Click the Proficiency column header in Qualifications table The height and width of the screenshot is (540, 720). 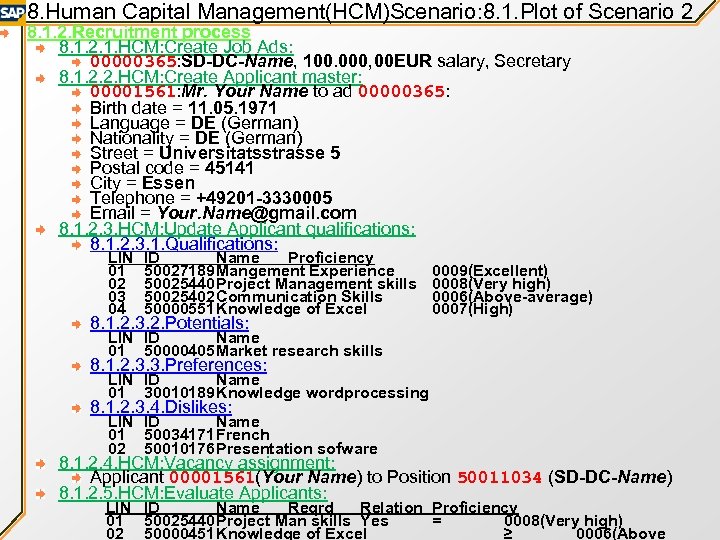(x=331, y=258)
